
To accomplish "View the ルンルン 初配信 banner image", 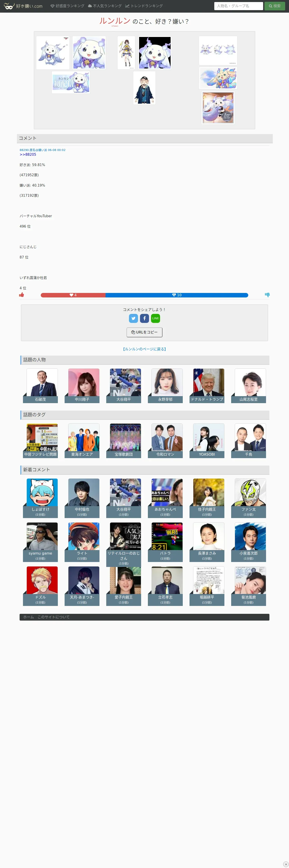I will [x=71, y=82].
